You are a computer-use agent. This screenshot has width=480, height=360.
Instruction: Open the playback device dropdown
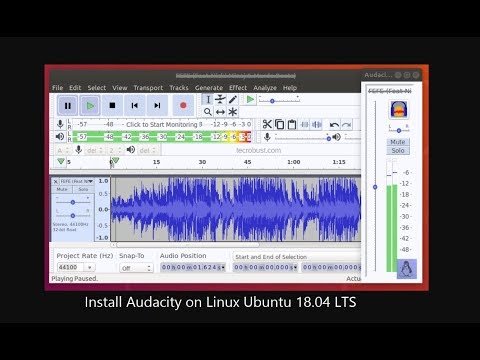[147, 150]
